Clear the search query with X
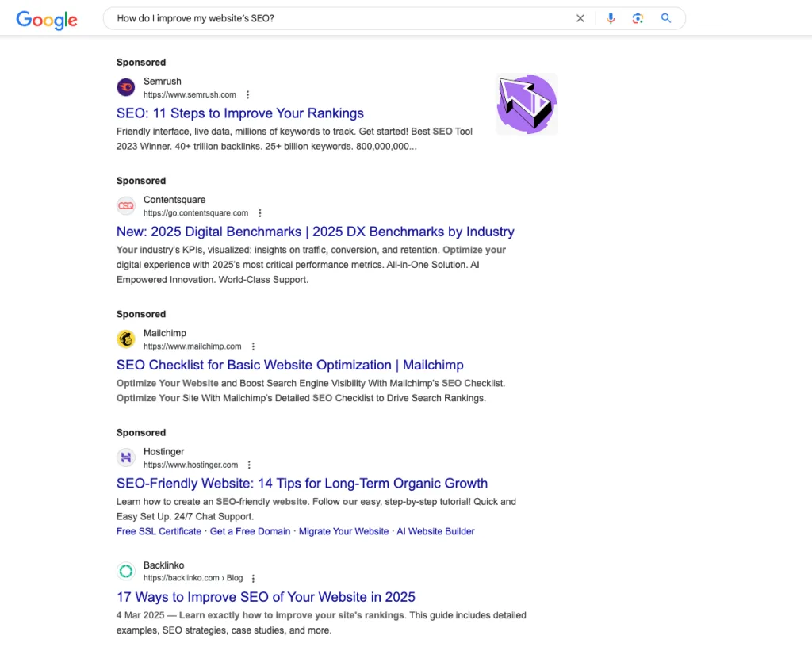 coord(580,19)
